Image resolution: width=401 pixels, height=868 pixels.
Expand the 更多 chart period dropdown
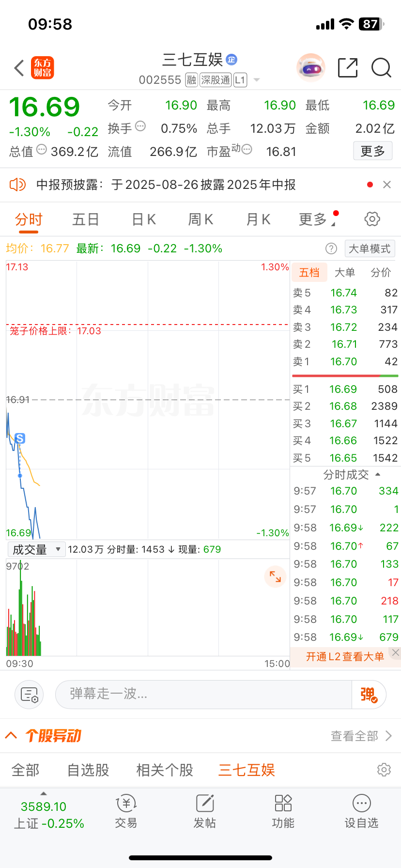[317, 219]
